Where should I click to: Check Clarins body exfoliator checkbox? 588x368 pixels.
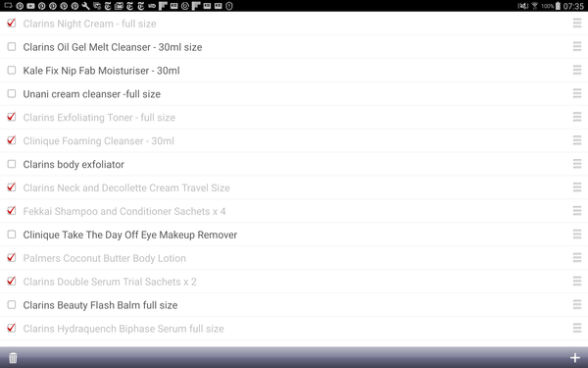(x=12, y=164)
